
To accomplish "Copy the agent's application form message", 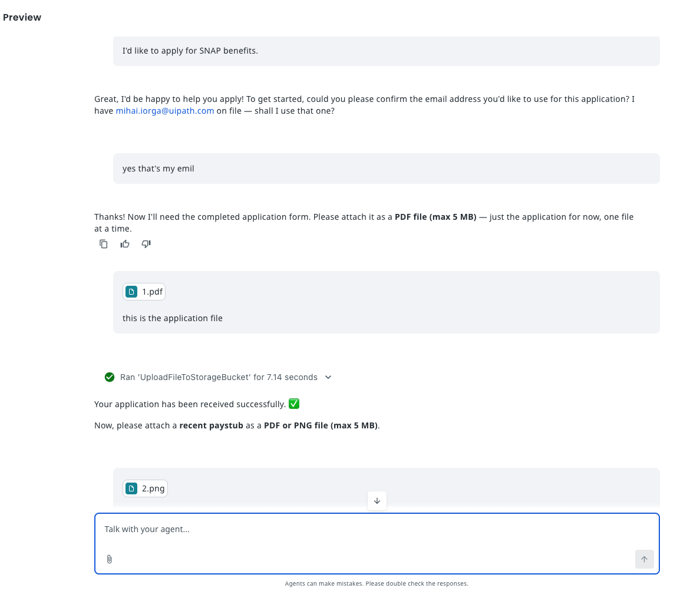I will (x=104, y=244).
